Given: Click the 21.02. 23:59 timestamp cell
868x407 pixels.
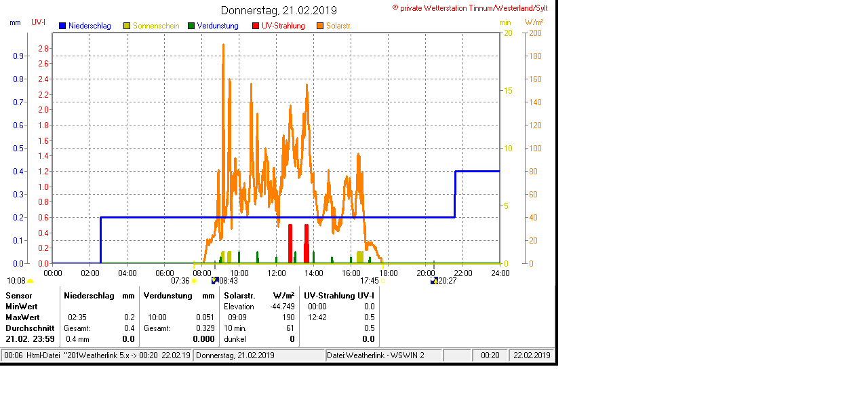Looking at the screenshot, I should point(30,339).
